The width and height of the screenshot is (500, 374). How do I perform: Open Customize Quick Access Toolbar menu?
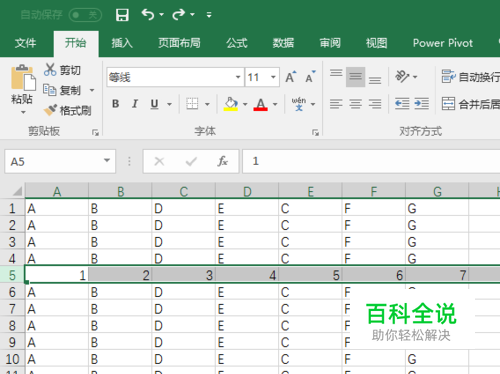209,15
